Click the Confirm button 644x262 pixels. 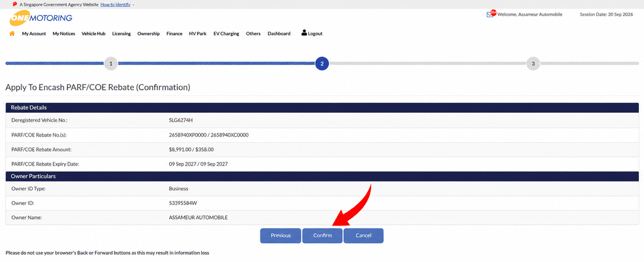[323, 236]
